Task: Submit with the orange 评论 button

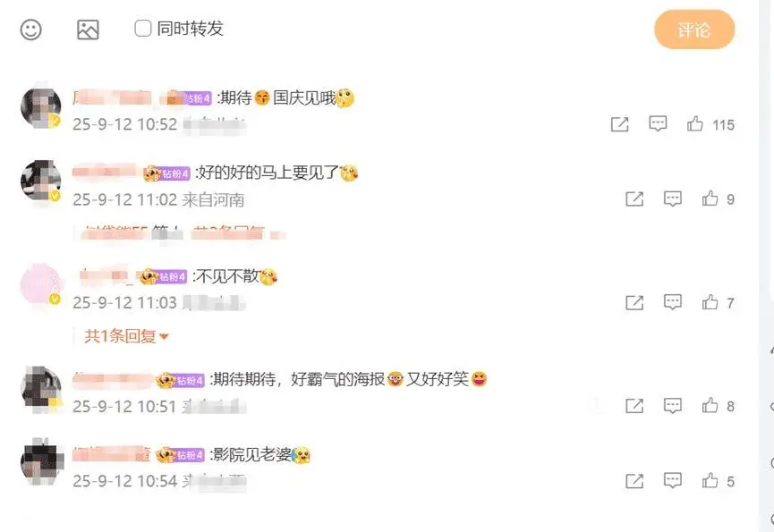Action: click(694, 30)
